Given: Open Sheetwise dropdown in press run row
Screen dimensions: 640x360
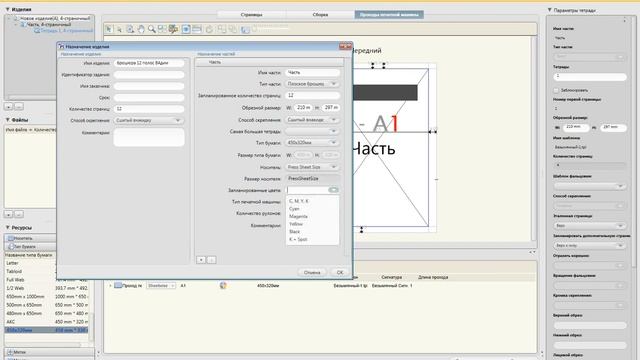Looking at the screenshot, I should coord(161,286).
